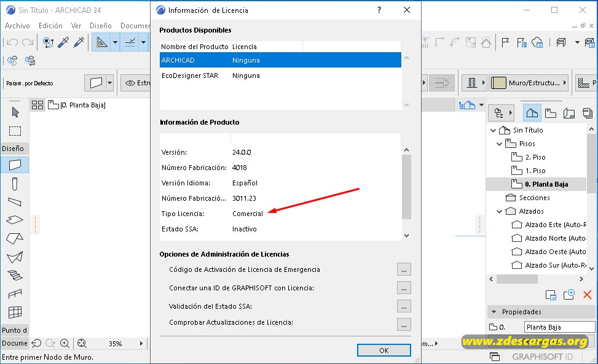Collapse the Alzados folder

tap(499, 211)
